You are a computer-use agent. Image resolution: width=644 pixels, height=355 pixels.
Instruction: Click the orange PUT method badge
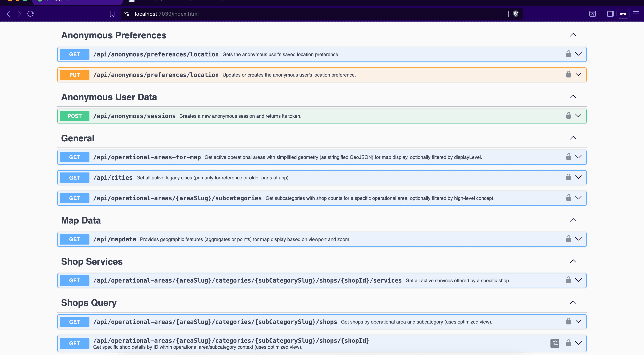75,75
